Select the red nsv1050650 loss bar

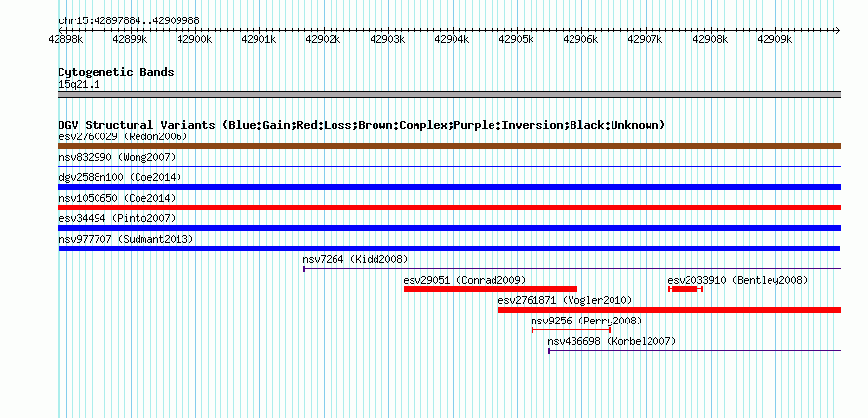[x=449, y=208]
